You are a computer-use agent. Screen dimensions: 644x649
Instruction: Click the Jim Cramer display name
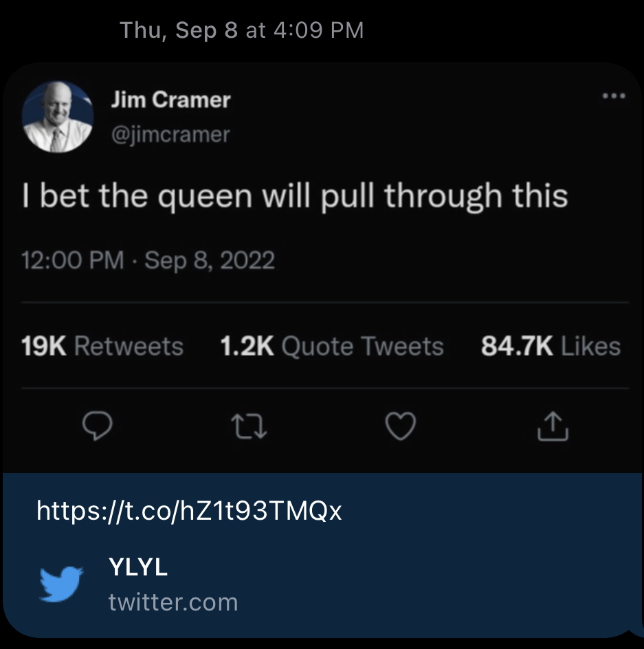pos(170,100)
